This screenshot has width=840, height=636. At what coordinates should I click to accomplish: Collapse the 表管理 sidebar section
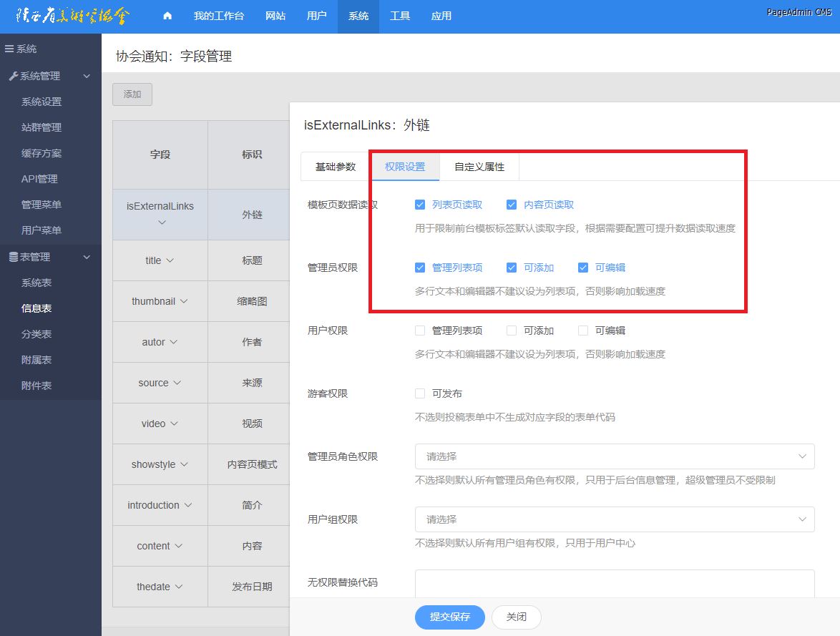click(x=87, y=257)
